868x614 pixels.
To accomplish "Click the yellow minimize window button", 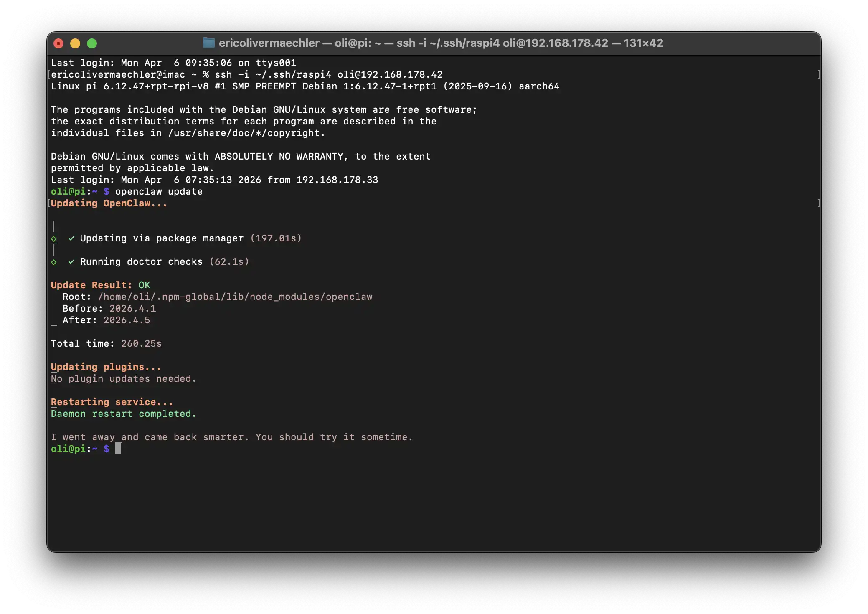I will (75, 43).
